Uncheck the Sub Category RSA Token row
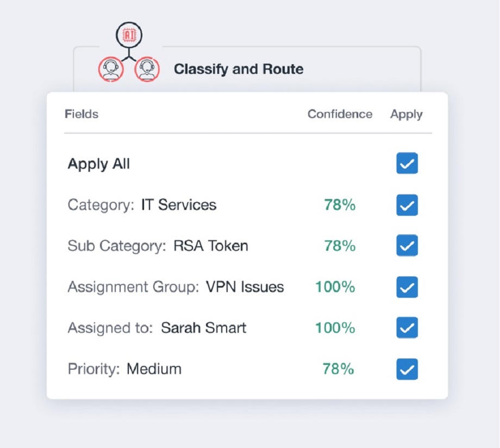 coord(407,246)
